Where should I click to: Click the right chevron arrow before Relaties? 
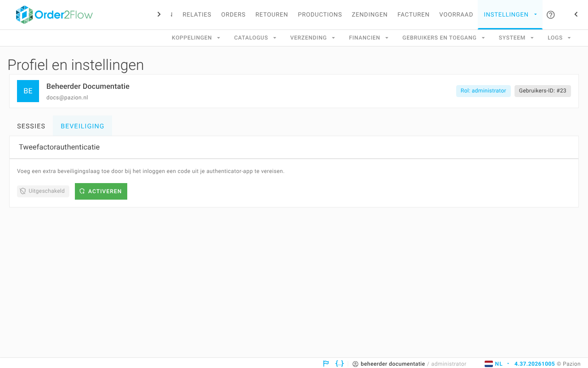coord(159,14)
